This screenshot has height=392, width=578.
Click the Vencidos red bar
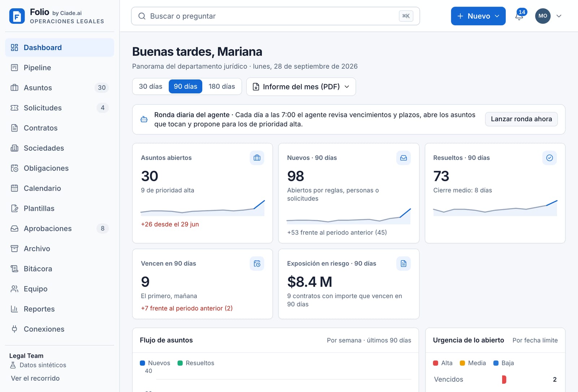(504, 379)
